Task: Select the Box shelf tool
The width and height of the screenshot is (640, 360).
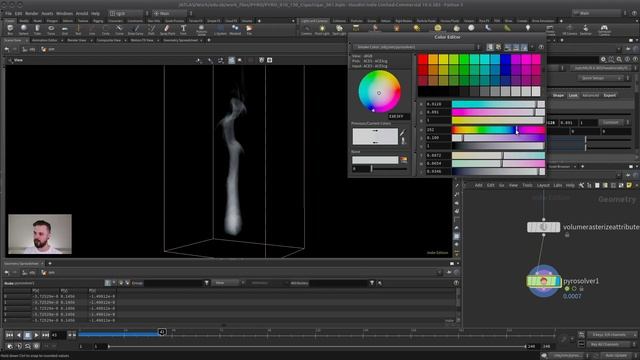Action: tap(10, 29)
